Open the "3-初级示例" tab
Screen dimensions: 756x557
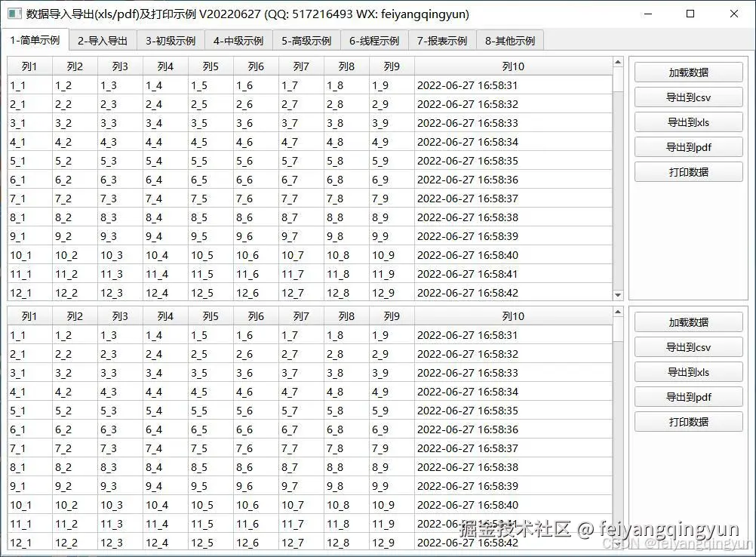170,40
